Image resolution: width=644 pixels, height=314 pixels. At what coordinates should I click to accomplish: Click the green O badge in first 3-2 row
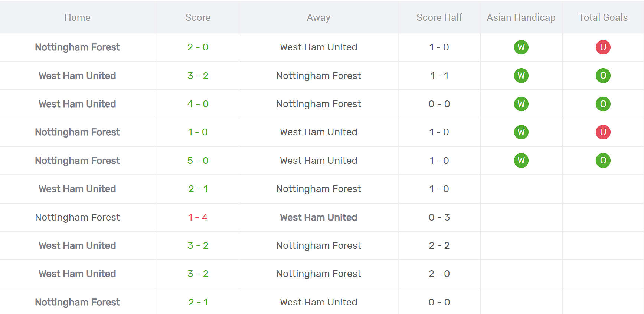603,76
